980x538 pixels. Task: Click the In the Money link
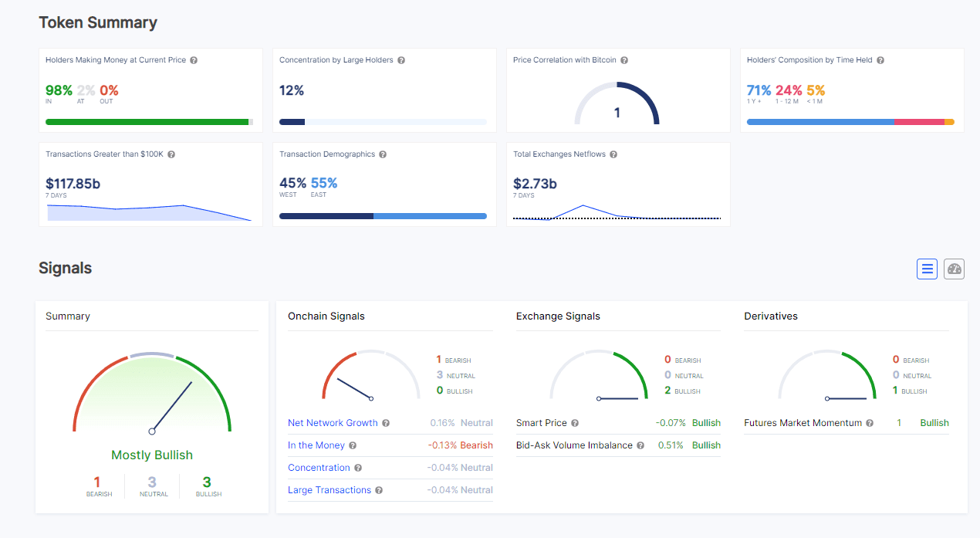pos(316,445)
